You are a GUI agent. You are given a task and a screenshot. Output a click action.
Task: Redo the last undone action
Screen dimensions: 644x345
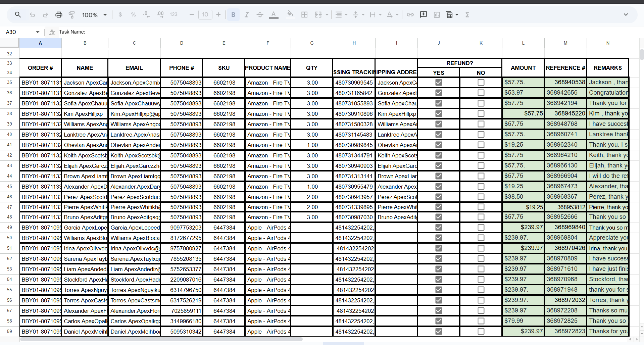point(45,15)
